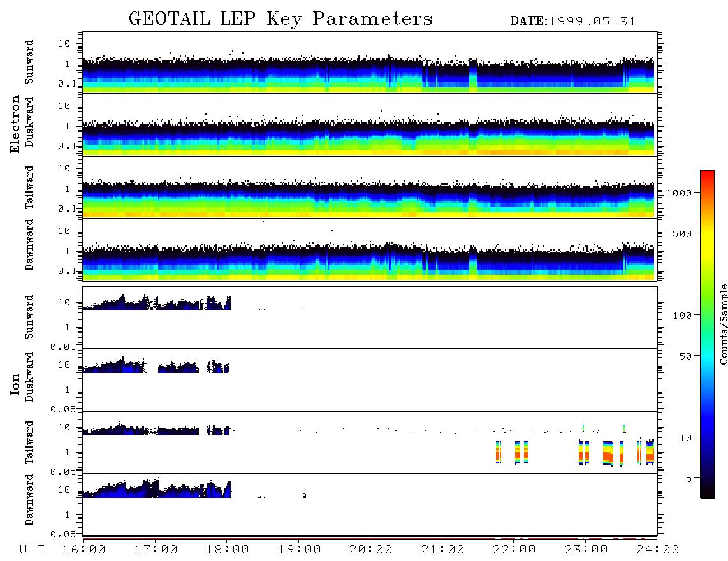Click the Ion "Sunward" panel label

(x=29, y=317)
